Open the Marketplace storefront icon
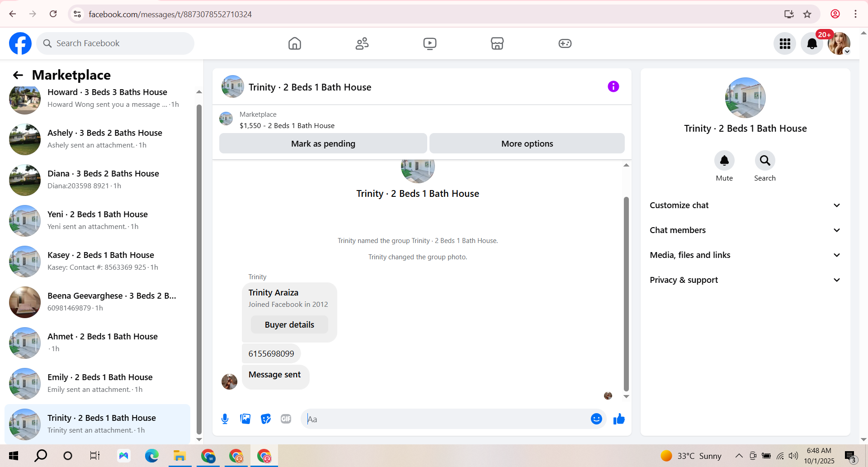 click(497, 43)
